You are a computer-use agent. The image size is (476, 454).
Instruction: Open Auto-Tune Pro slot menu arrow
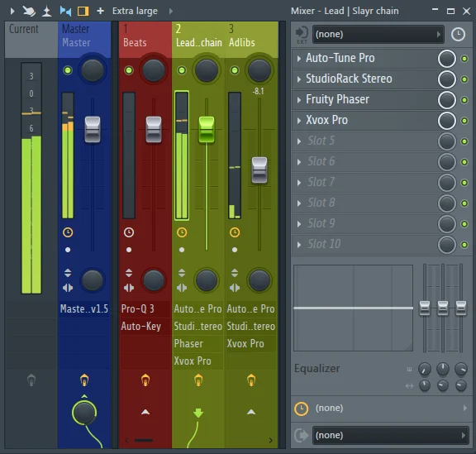(x=299, y=59)
